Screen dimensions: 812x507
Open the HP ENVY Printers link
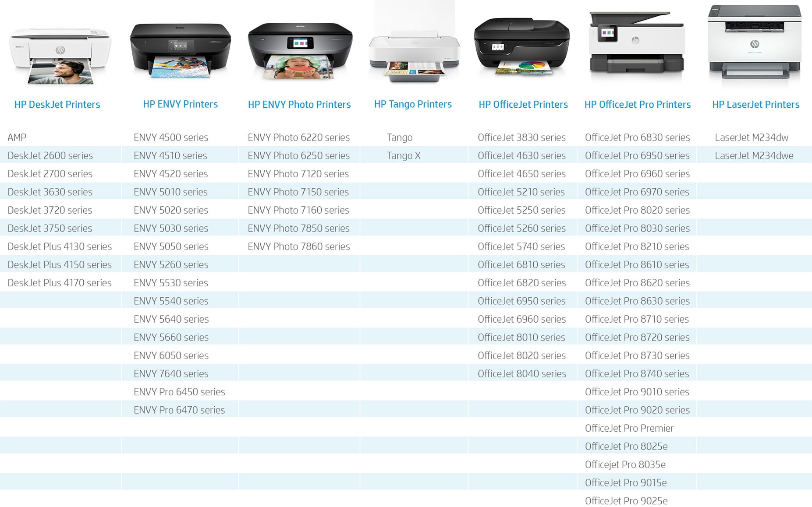pos(181,104)
